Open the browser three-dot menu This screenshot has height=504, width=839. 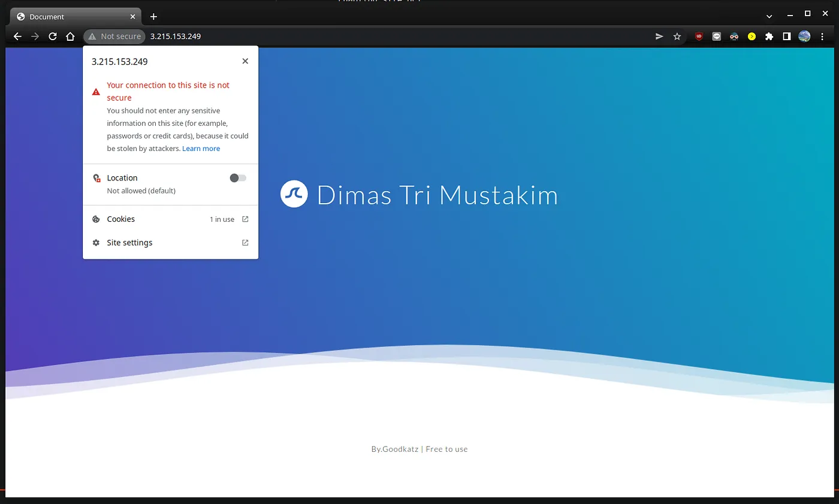822,36
